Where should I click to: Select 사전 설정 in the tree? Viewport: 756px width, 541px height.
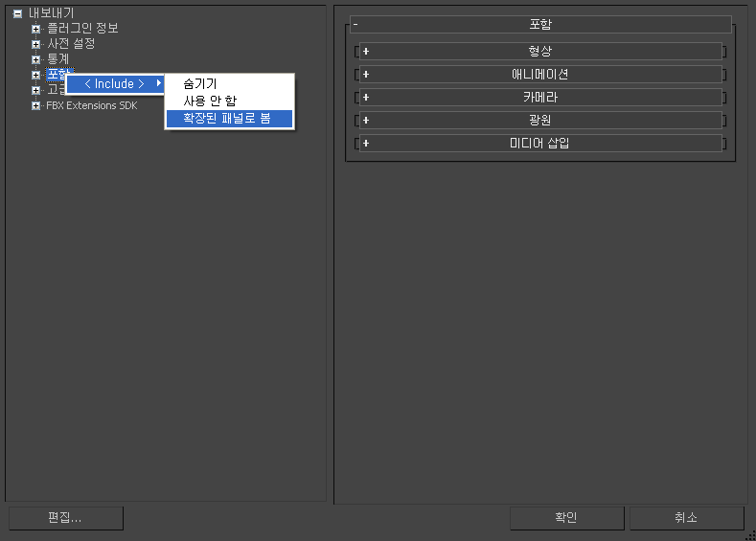coord(71,43)
